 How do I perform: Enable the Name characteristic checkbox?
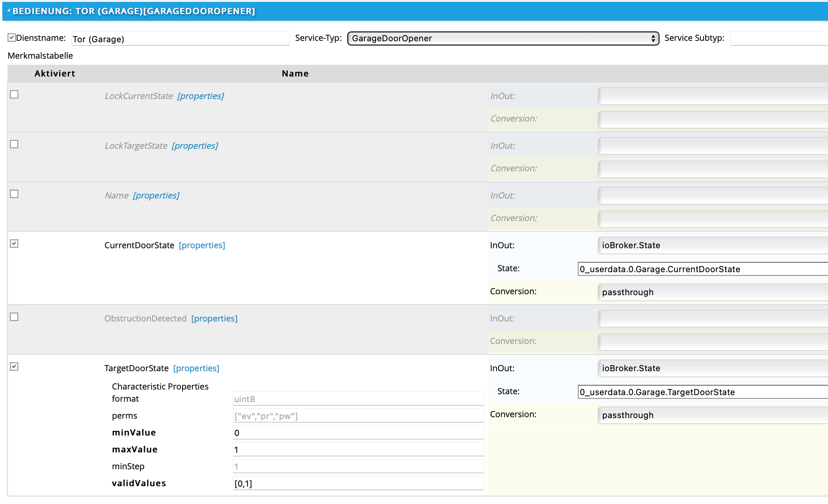click(14, 194)
